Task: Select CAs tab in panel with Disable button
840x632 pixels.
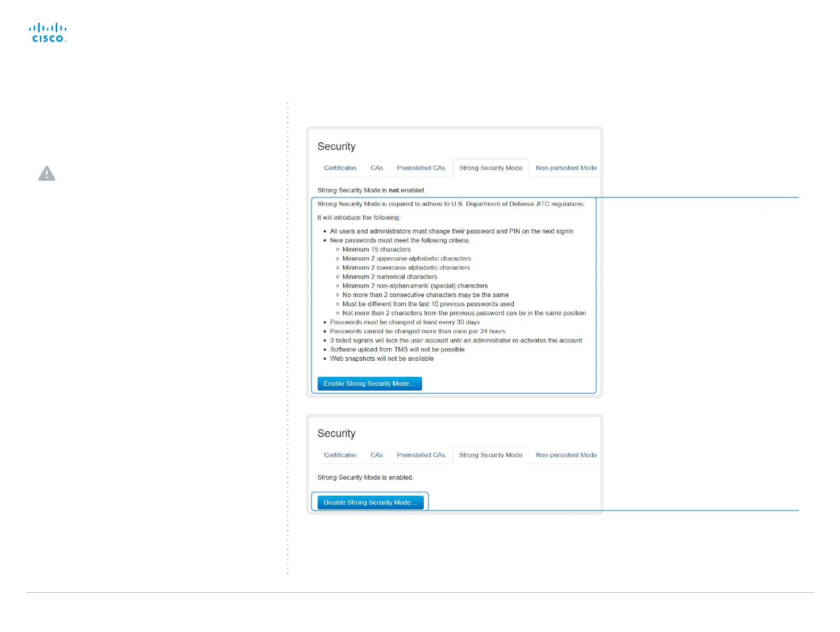Action: tap(377, 455)
